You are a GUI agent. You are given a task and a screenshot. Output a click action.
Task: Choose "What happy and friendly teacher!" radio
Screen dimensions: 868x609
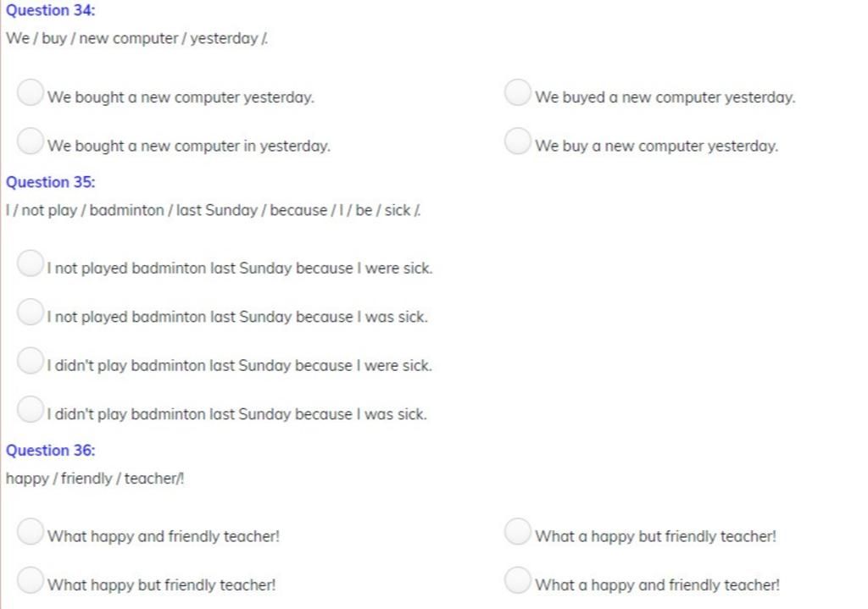point(31,532)
